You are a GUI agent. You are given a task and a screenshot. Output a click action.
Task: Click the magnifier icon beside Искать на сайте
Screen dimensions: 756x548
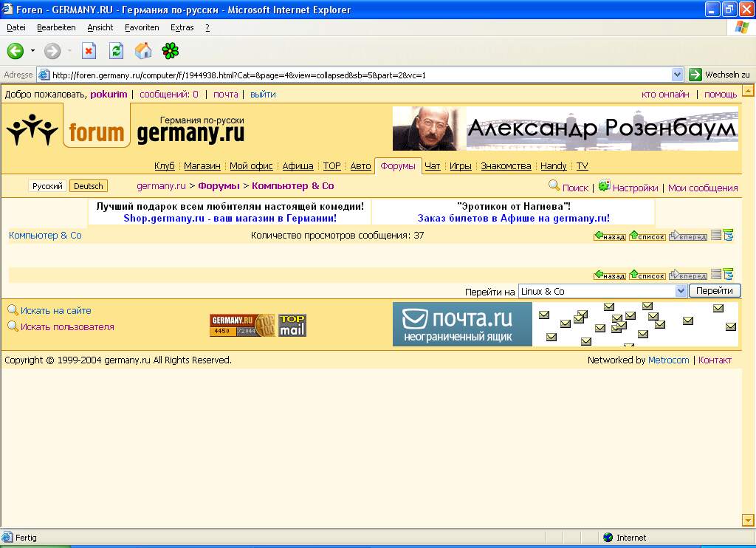(13, 310)
